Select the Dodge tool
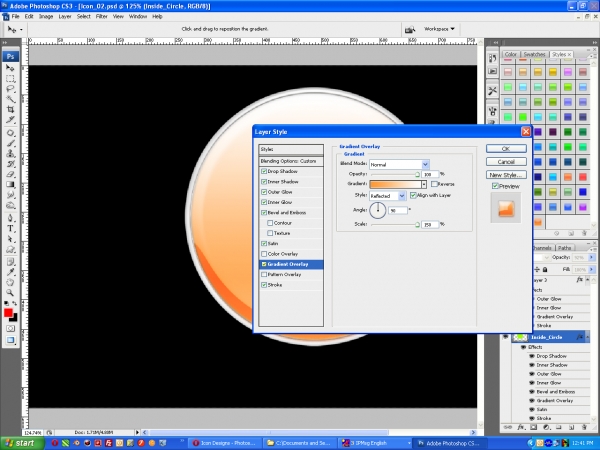600x450 pixels. 10,205
